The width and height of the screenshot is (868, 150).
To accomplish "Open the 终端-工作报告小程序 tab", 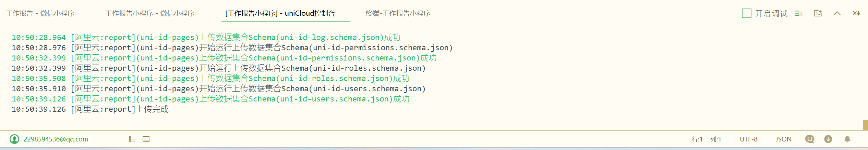I will tap(398, 13).
